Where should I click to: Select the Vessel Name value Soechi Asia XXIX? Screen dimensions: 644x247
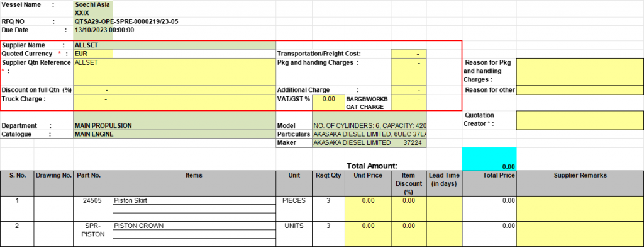[93, 9]
